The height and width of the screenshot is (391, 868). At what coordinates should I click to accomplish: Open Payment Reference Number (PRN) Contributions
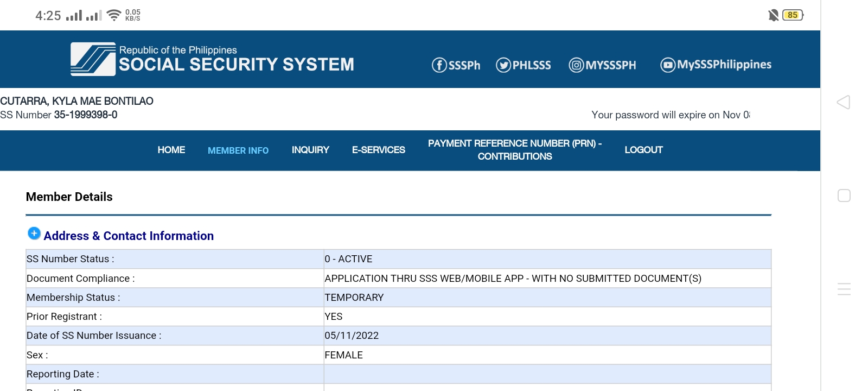(515, 150)
